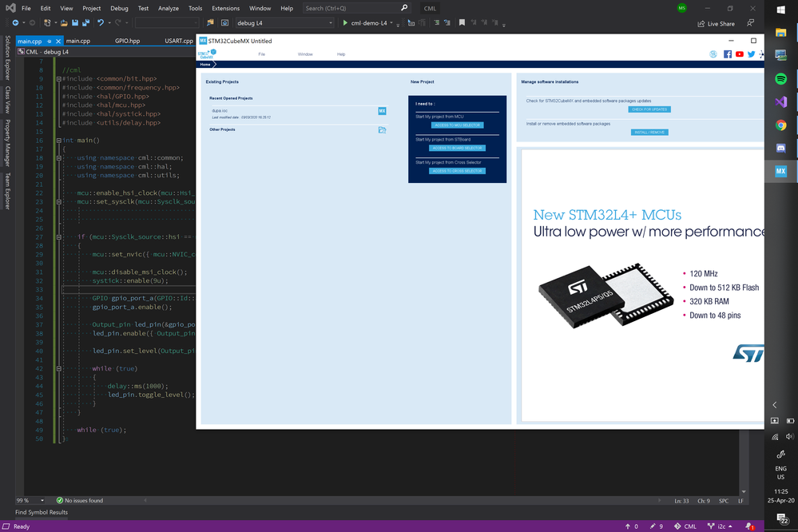Click CHECK FOR UPDATES button
798x532 pixels.
pyautogui.click(x=649, y=109)
